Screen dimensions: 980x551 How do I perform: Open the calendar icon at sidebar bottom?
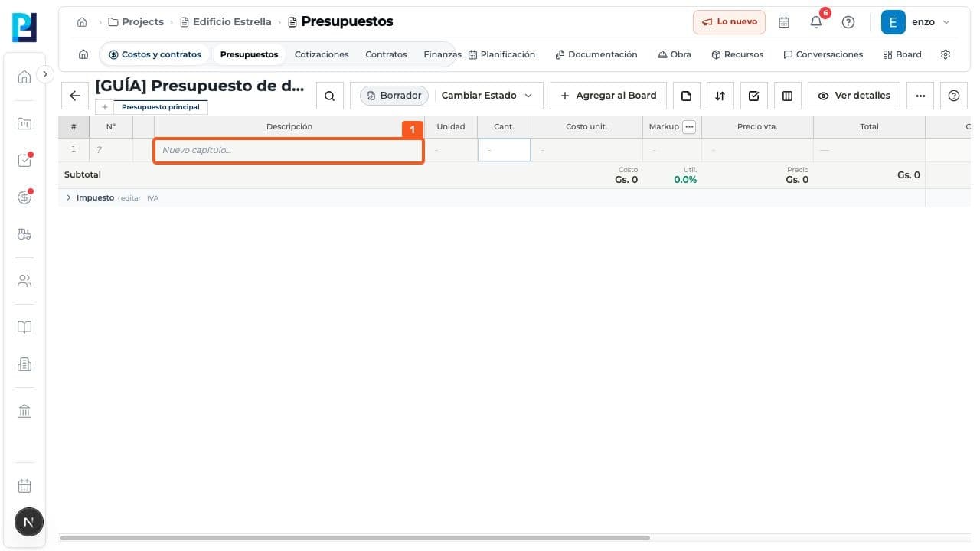[24, 486]
